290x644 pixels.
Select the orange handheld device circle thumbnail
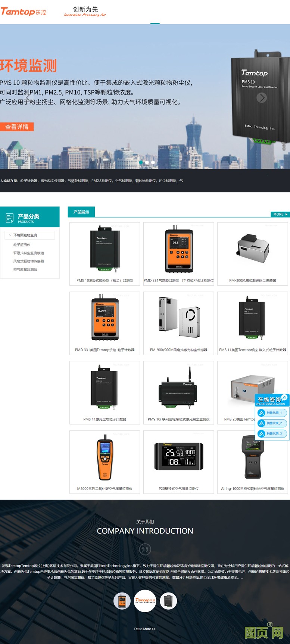122,601
